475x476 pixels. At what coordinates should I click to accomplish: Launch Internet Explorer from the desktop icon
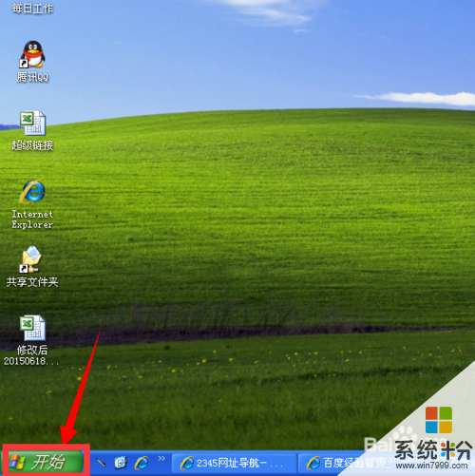tap(33, 191)
